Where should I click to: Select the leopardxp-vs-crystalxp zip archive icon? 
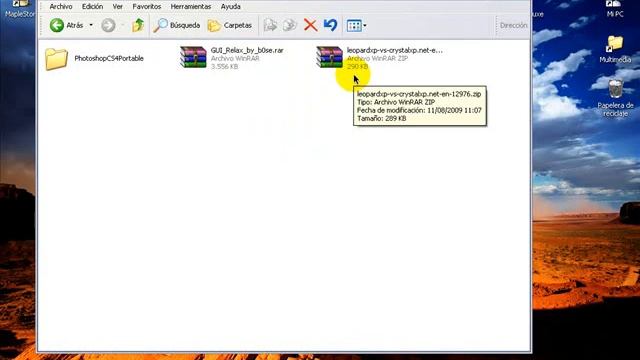[x=329, y=57]
